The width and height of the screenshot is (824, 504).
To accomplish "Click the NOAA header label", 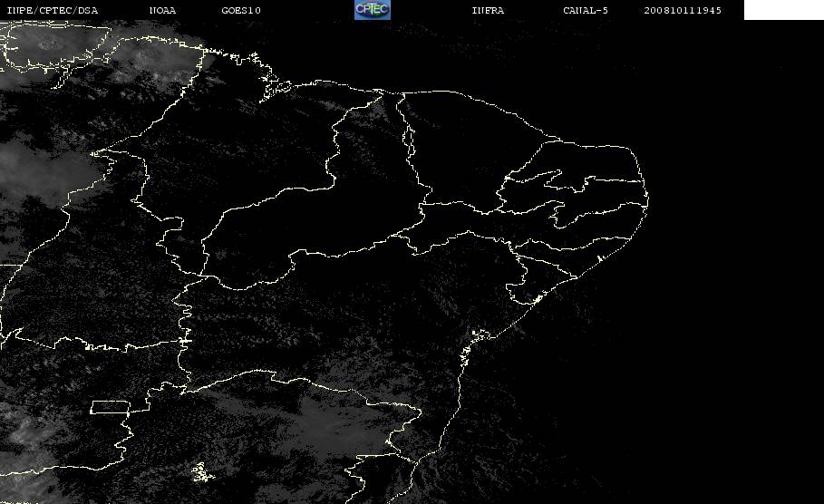I will pyautogui.click(x=162, y=11).
